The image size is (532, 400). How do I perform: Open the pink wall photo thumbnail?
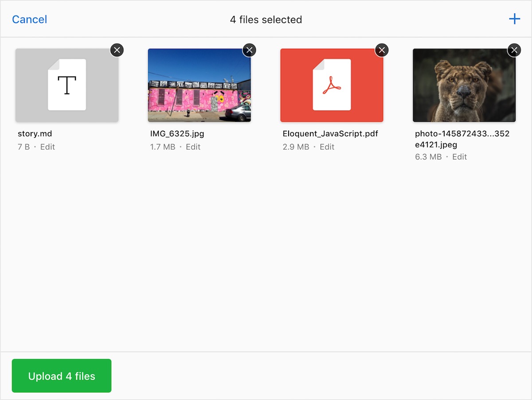pyautogui.click(x=199, y=85)
